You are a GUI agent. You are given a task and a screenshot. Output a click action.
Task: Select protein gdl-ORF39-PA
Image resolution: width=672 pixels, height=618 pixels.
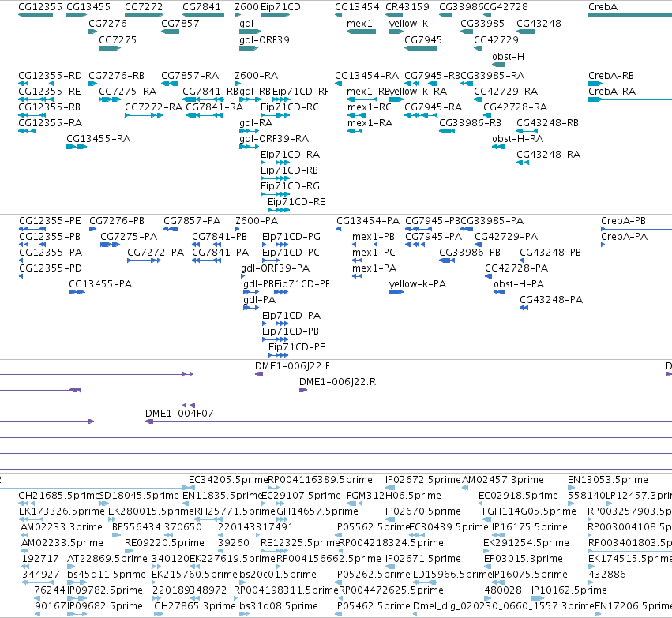pos(275,268)
